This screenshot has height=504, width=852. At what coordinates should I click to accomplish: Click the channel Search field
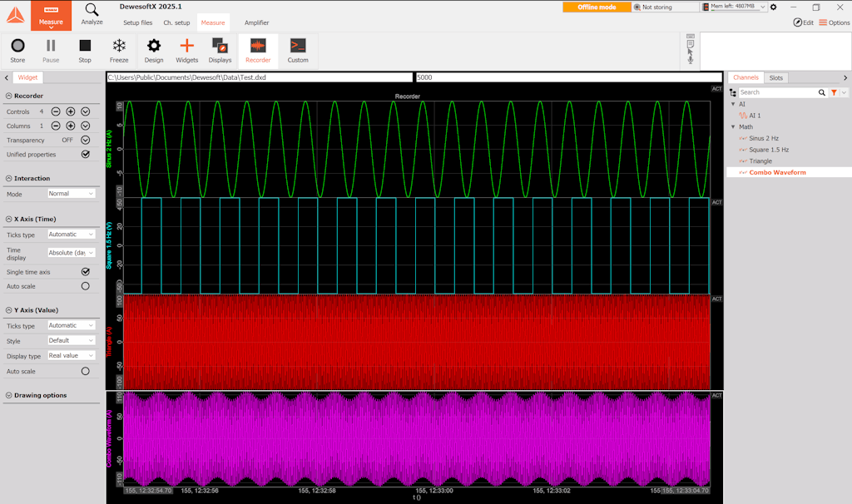(777, 92)
